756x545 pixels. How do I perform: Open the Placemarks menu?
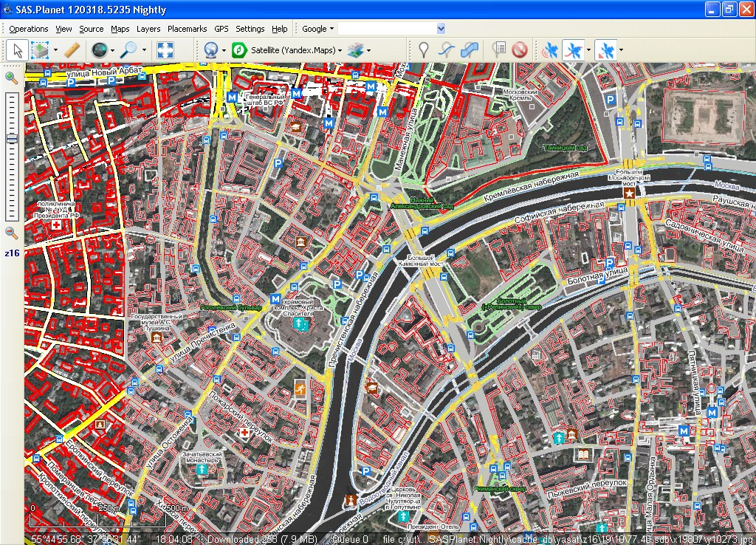[x=187, y=29]
